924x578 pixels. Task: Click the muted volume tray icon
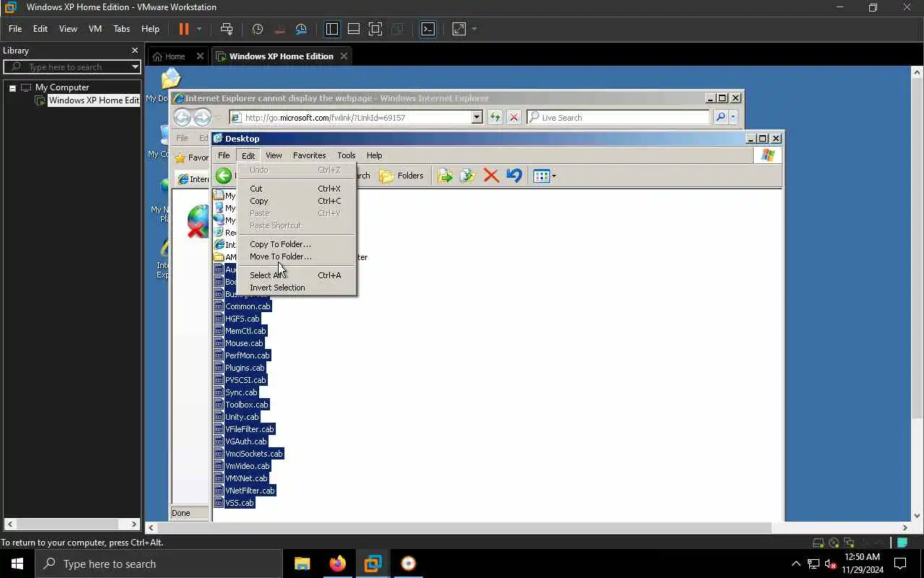pos(831,564)
